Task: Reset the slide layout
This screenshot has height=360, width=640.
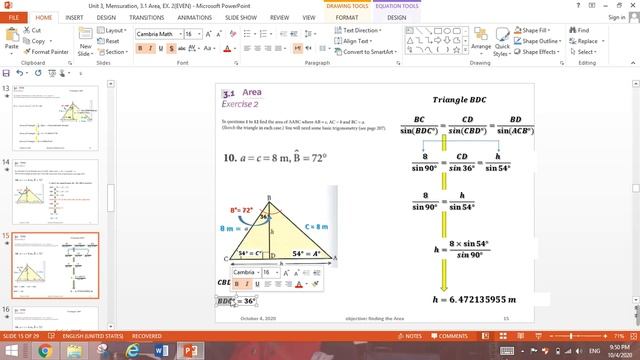Action: click(108, 41)
